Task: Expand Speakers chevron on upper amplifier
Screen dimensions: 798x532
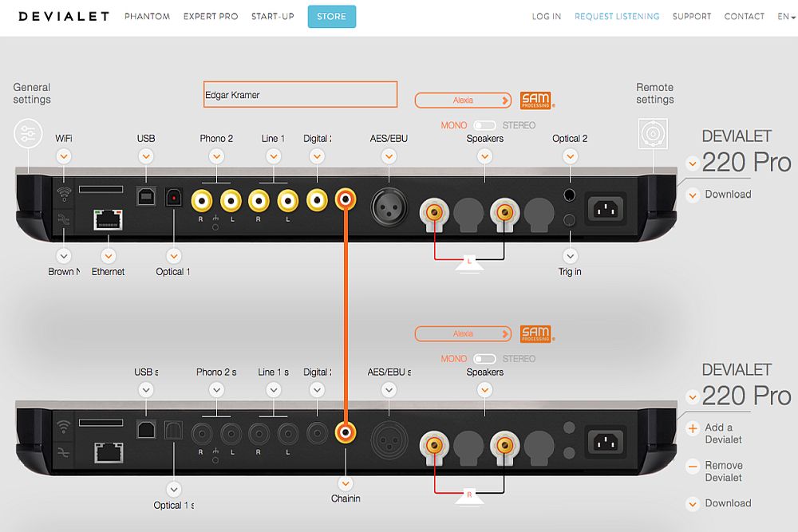Action: click(x=485, y=156)
